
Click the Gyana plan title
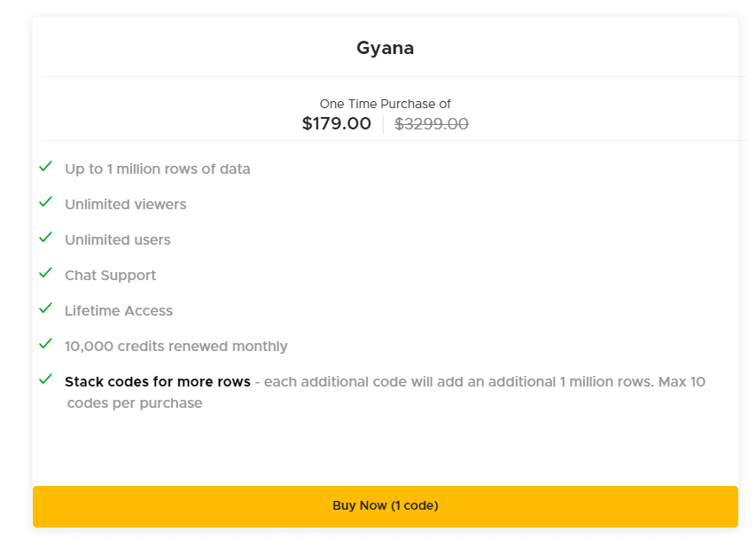[x=385, y=48]
